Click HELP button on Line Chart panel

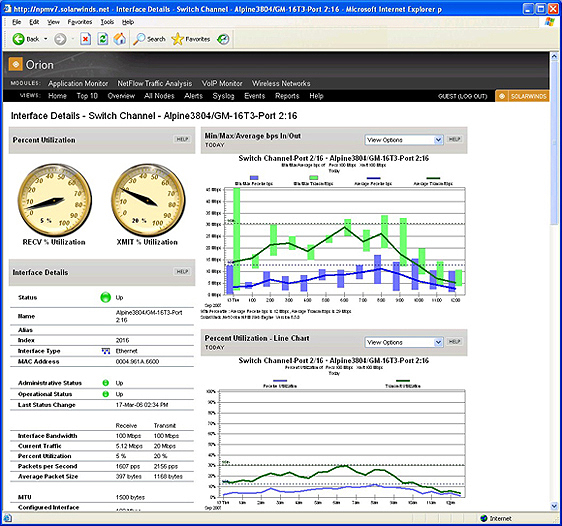(x=454, y=341)
